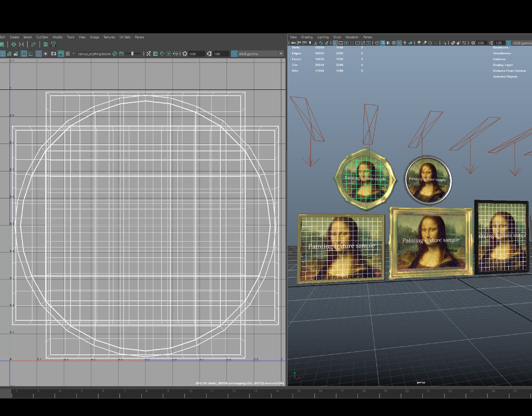Select the round gold-framed painting
532x416 pixels.
pyautogui.click(x=365, y=179)
